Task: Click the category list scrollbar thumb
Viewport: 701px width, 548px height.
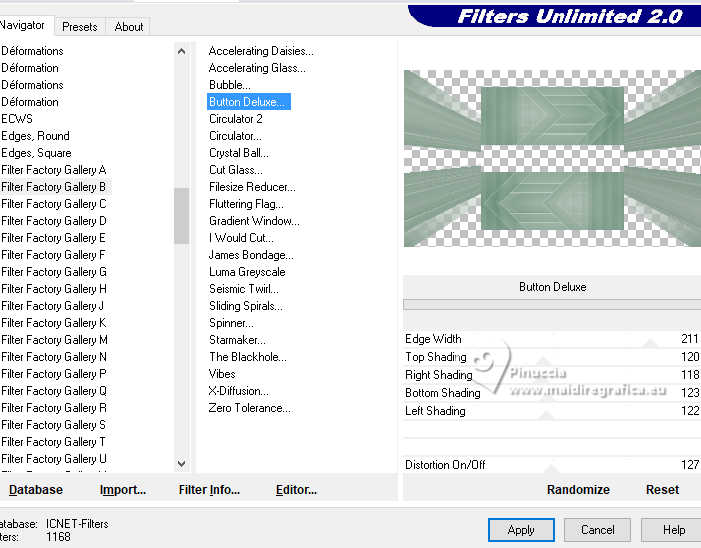Action: point(182,216)
